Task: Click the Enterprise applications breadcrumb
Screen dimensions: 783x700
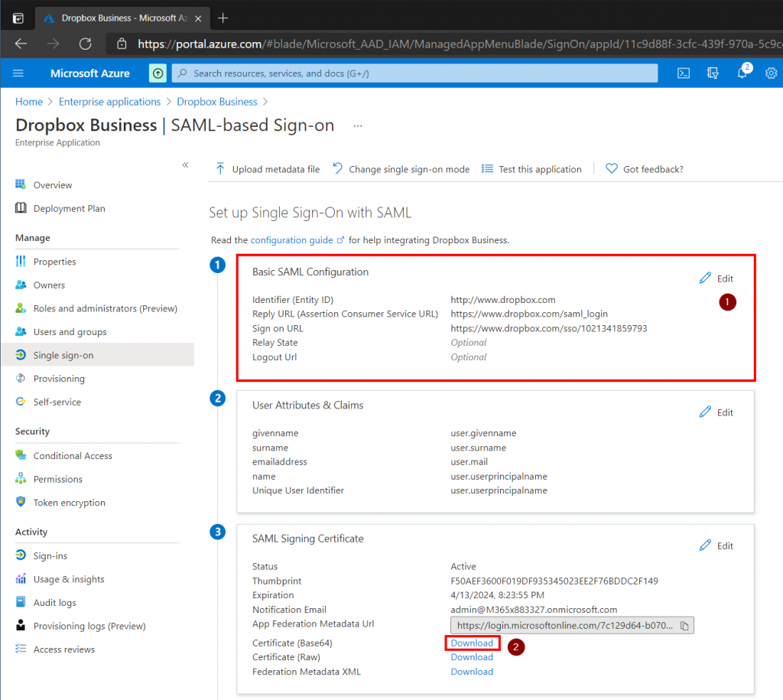Action: tap(110, 102)
